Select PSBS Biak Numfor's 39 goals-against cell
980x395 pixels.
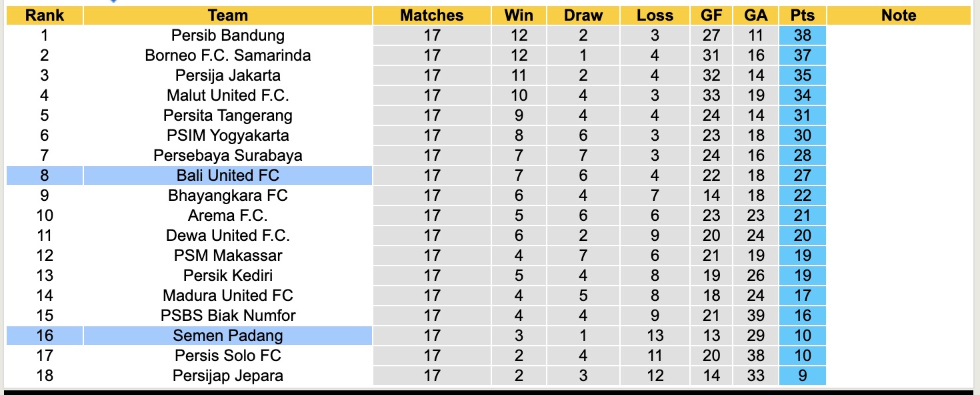click(x=755, y=316)
